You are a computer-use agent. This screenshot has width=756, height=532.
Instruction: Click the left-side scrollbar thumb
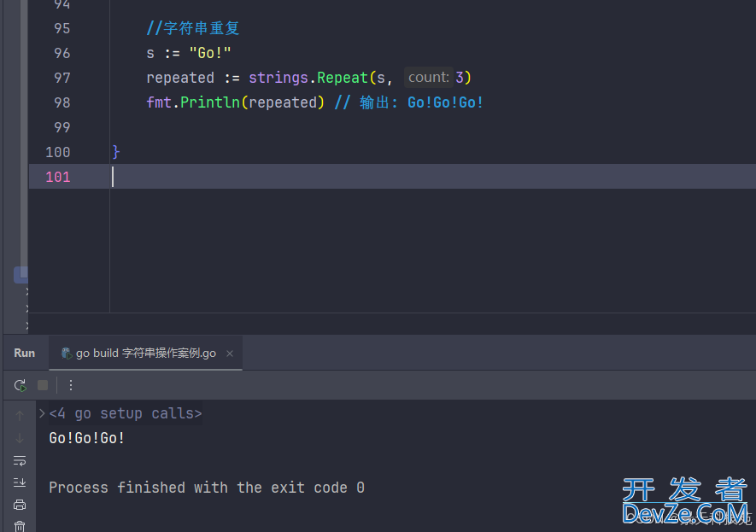coord(21,275)
